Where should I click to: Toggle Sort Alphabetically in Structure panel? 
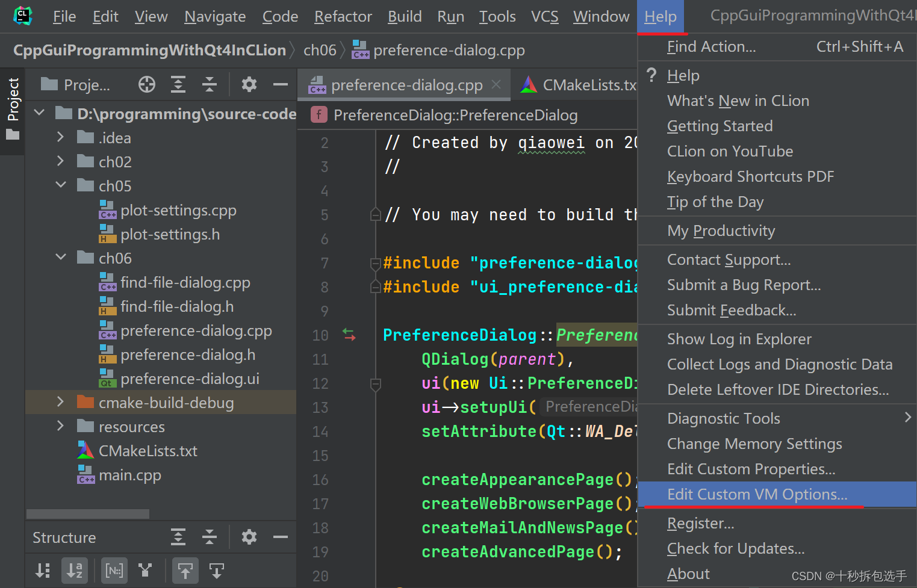[x=75, y=571]
